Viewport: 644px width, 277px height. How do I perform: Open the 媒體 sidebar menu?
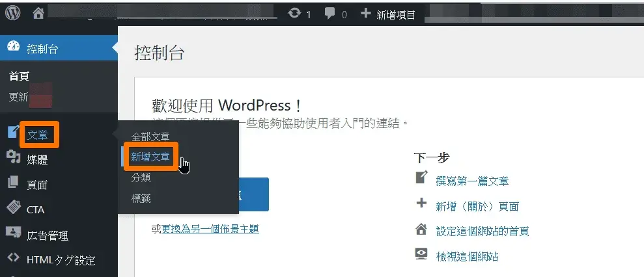tap(37, 160)
